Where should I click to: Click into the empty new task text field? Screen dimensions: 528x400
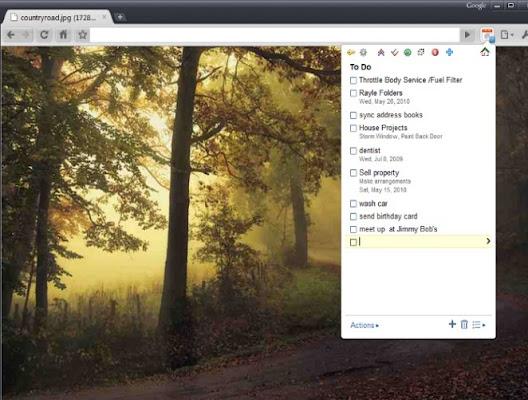tap(421, 241)
